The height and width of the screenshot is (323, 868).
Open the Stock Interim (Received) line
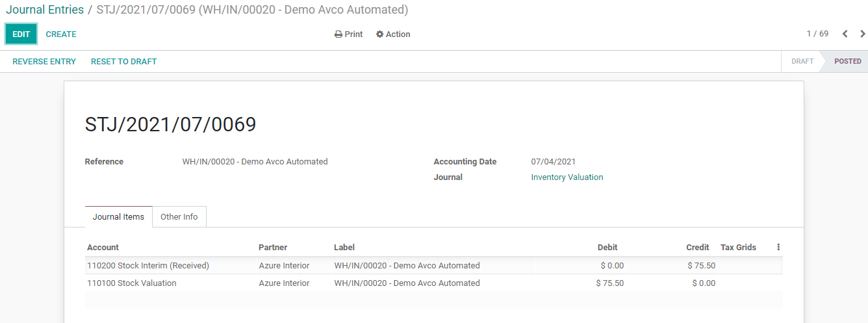pos(148,266)
